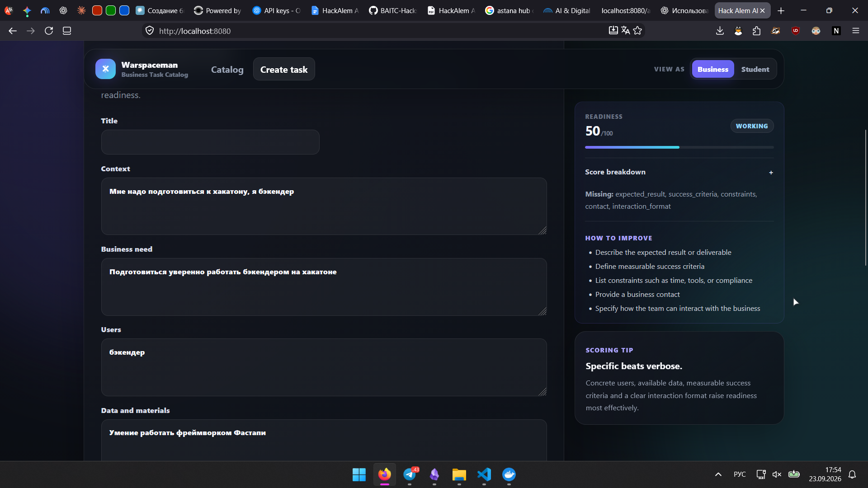Viewport: 868px width, 488px height.
Task: Open File Explorer from the taskbar
Action: (459, 474)
